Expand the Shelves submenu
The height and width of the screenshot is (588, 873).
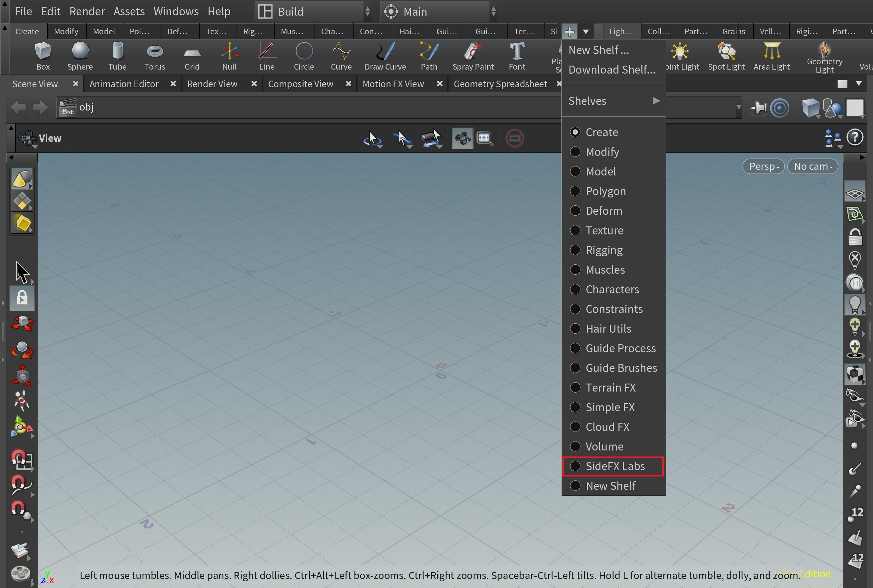pyautogui.click(x=613, y=101)
